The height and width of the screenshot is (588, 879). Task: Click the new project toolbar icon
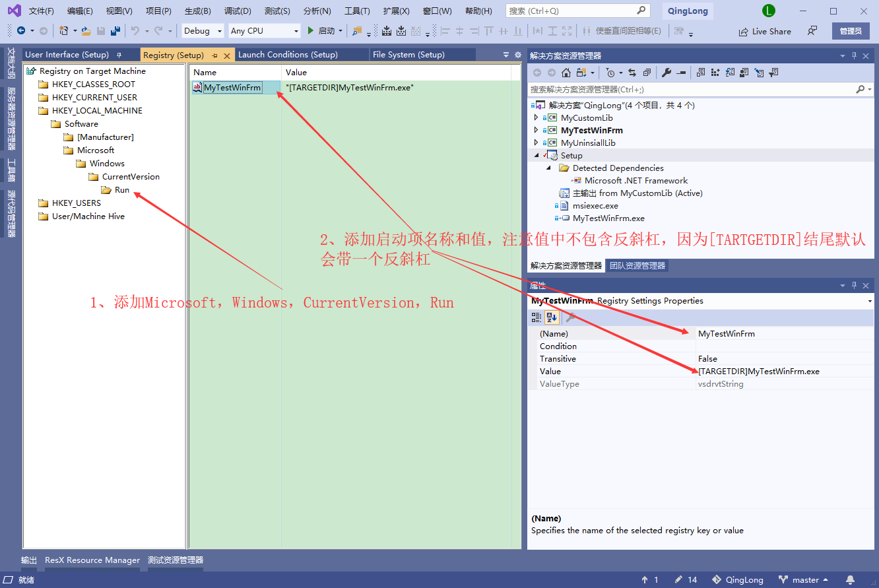pos(63,30)
